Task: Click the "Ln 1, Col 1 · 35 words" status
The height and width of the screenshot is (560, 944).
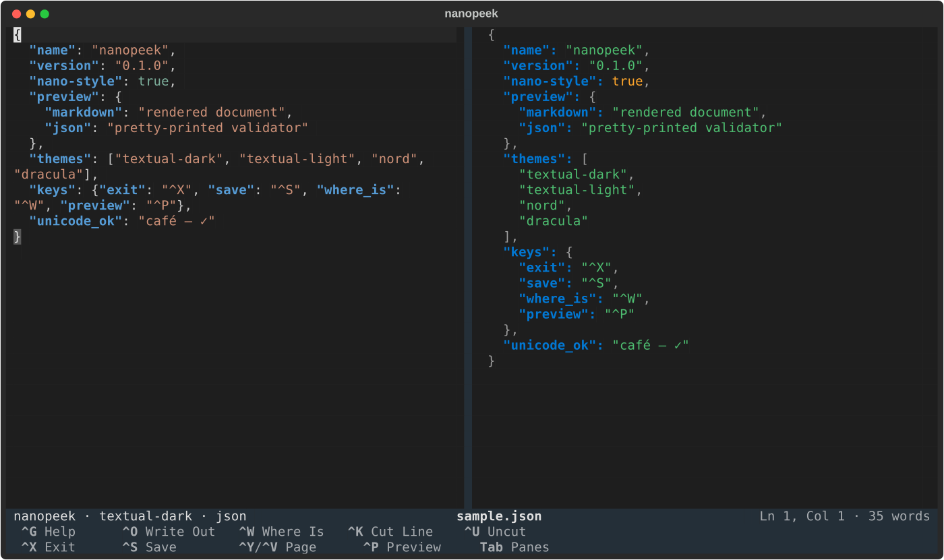Action: 845,516
